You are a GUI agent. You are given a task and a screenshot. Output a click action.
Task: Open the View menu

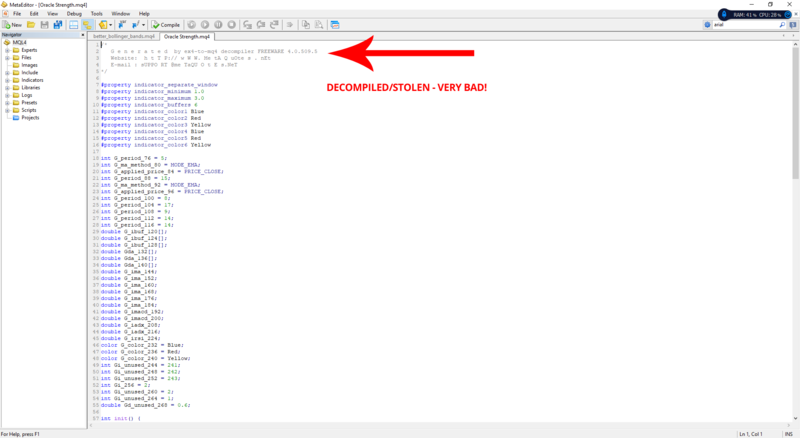(52, 14)
